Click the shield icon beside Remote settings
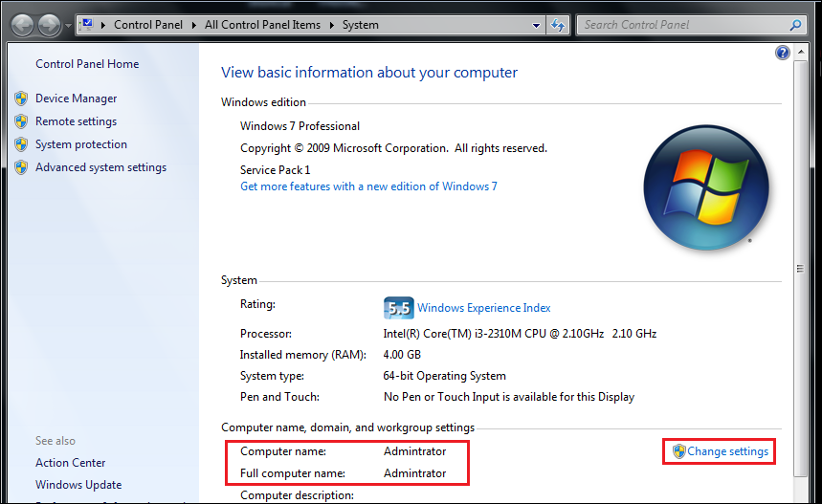822x504 pixels. tap(21, 121)
